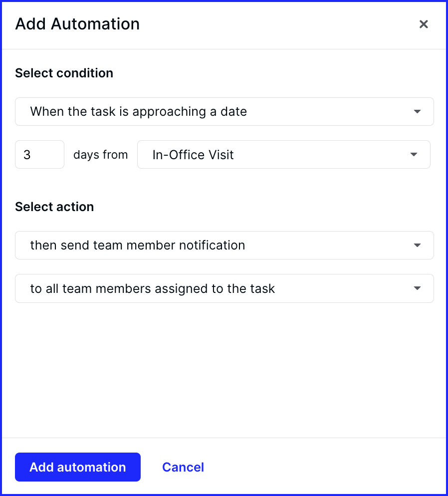Click the Add automation button
This screenshot has height=496, width=448.
point(78,467)
